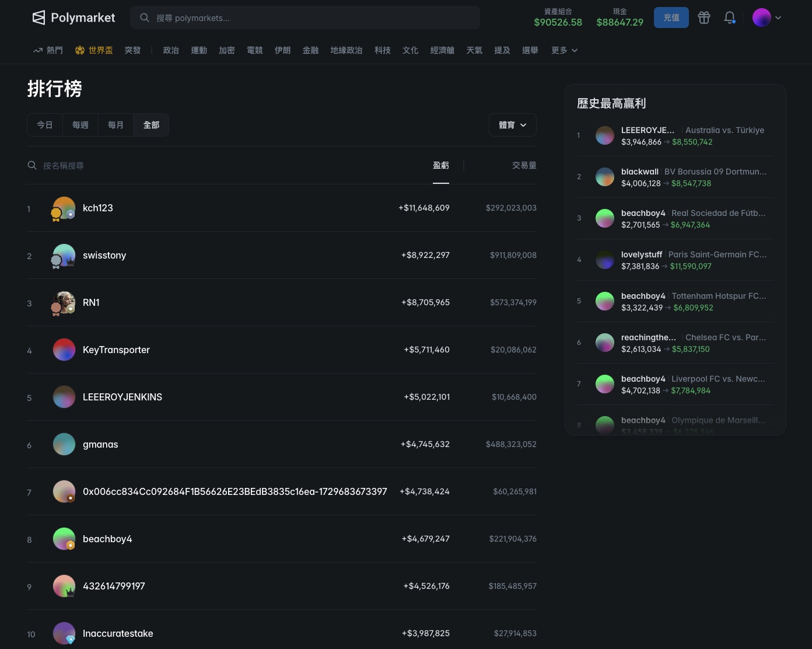Image resolution: width=812 pixels, height=649 pixels.
Task: Open the notifications bell icon
Action: point(729,18)
